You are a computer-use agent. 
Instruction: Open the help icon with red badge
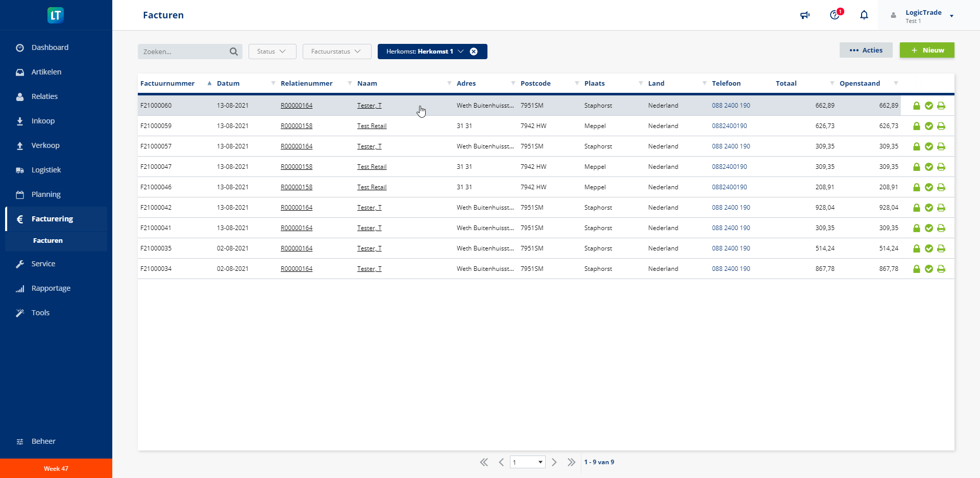(835, 15)
